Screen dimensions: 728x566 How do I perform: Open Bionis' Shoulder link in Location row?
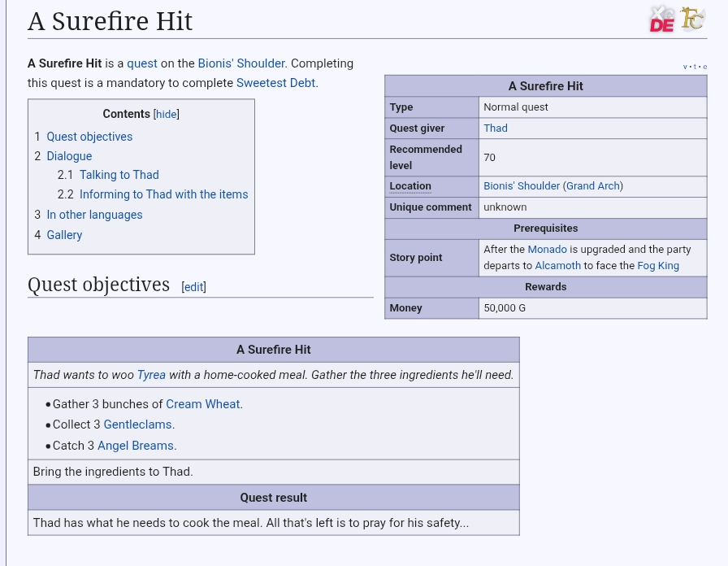522,186
